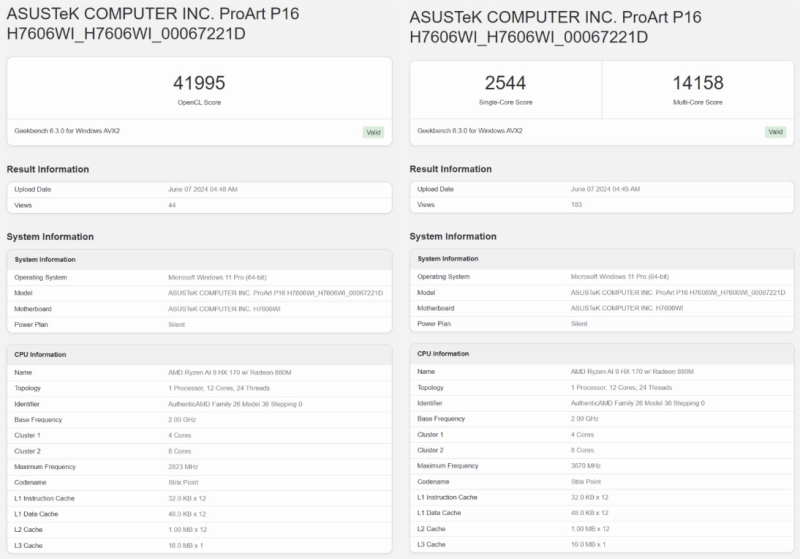Select the Multi-Core score 14158
This screenshot has height=559, width=800.
(x=699, y=83)
